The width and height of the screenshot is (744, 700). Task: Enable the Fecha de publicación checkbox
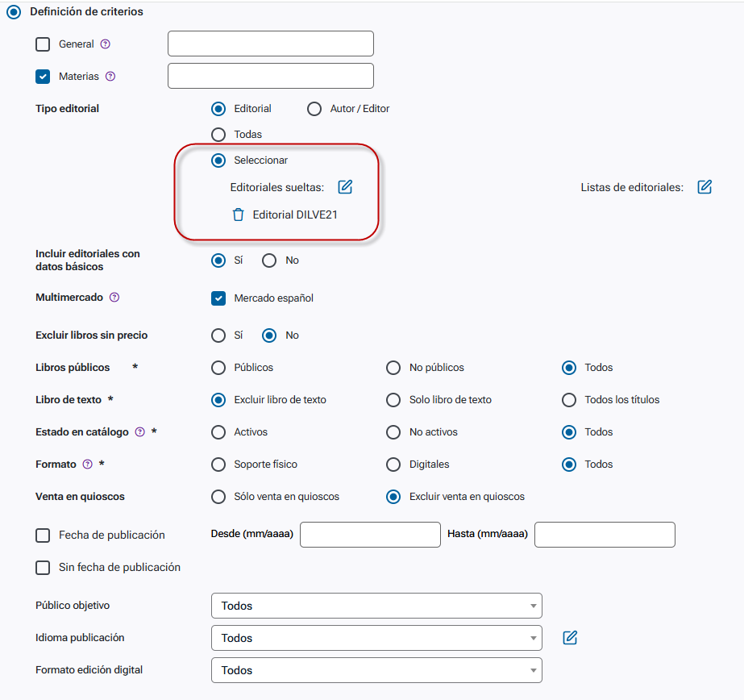pyautogui.click(x=43, y=535)
